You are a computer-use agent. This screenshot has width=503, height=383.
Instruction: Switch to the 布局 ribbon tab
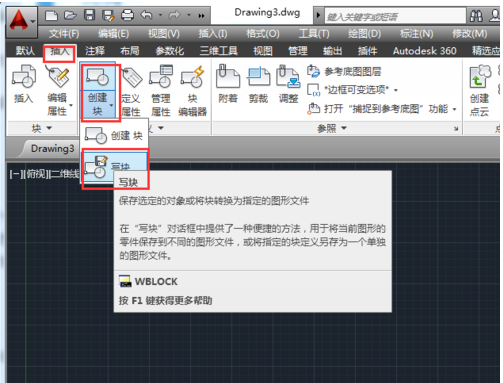pos(130,51)
